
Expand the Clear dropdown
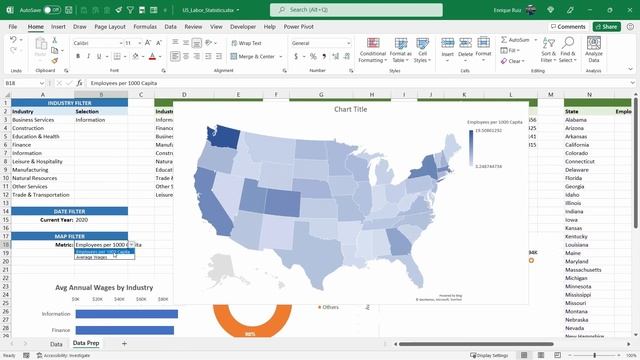point(523,61)
